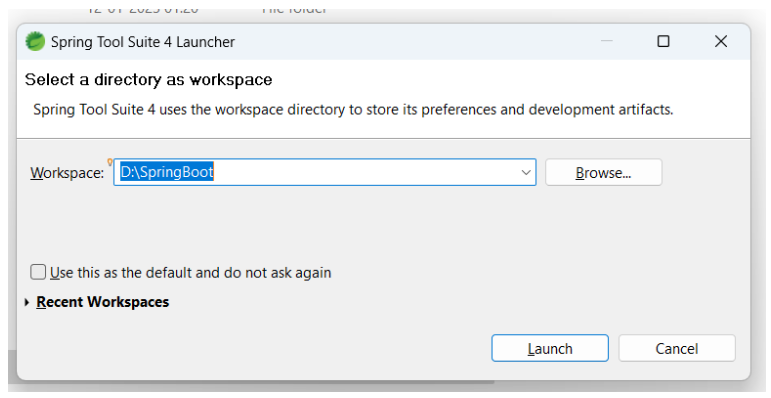Click the Spring Tool Suite leaf icon
The height and width of the screenshot is (398, 771).
point(35,41)
